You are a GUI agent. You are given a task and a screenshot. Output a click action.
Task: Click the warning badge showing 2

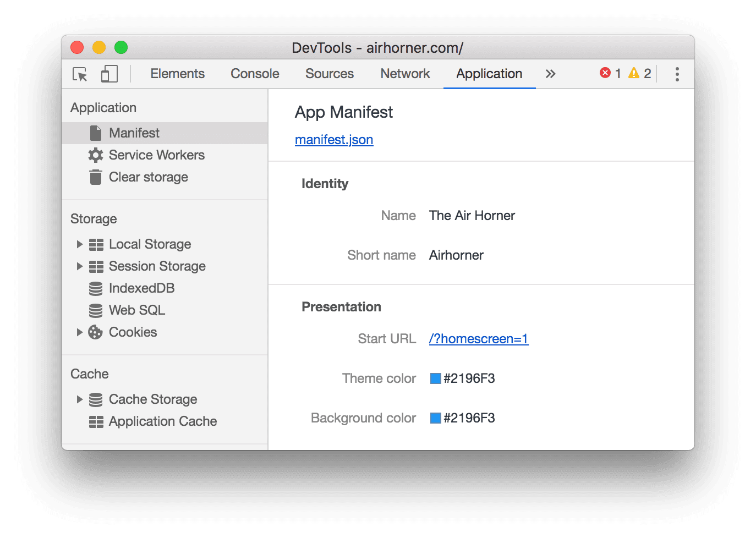point(640,73)
